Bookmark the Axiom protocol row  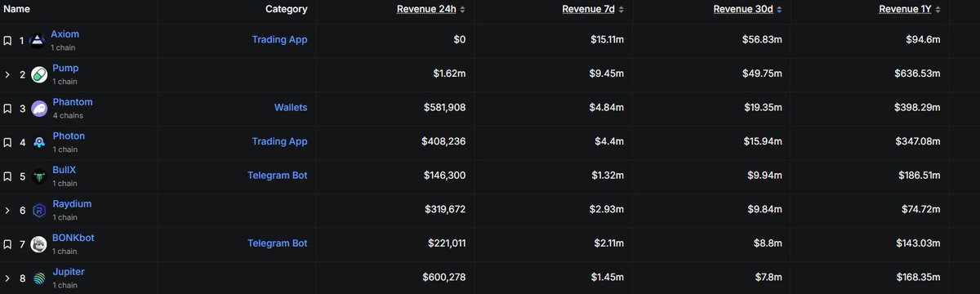pos(7,40)
